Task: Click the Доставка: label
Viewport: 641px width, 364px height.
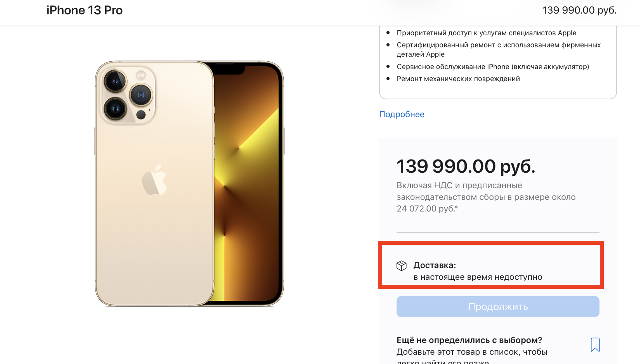Action: click(x=435, y=265)
